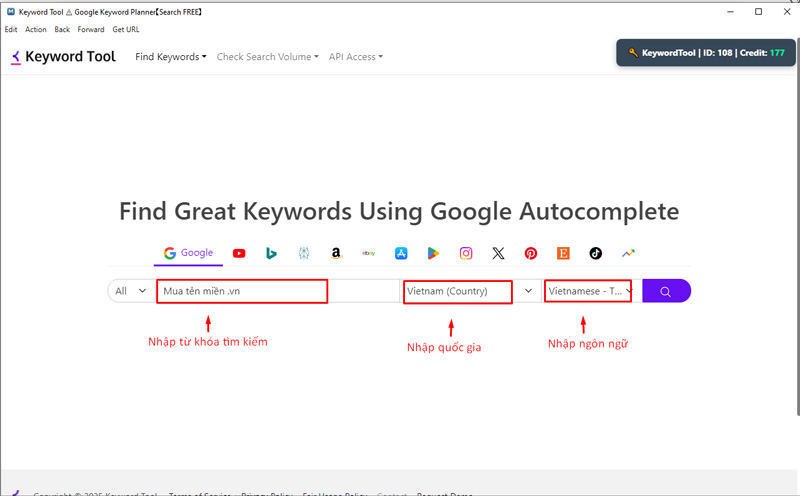This screenshot has height=496, width=800.
Task: Expand the Check Search Volume menu
Action: pyautogui.click(x=267, y=57)
